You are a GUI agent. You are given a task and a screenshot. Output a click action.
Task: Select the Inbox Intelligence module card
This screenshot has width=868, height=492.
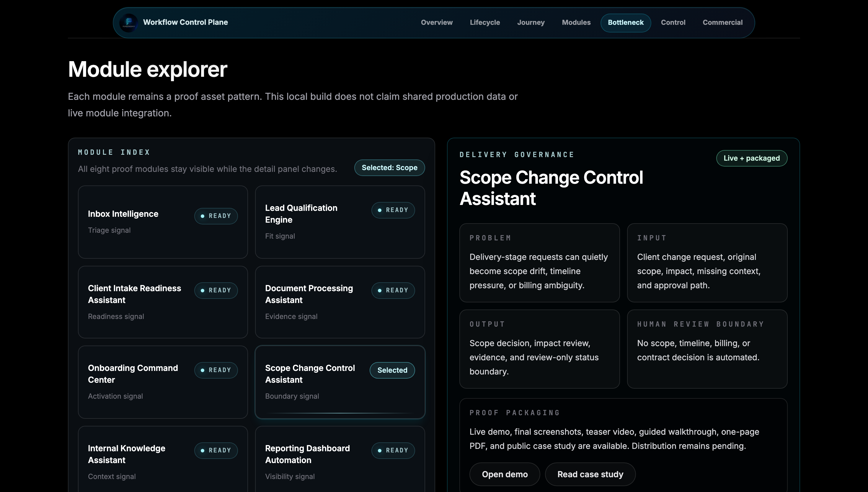(x=163, y=222)
